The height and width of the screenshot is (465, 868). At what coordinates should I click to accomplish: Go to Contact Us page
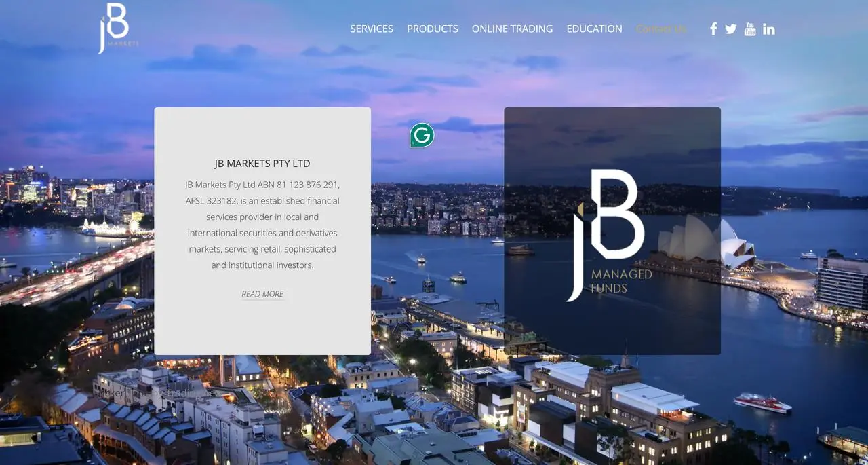coord(661,29)
